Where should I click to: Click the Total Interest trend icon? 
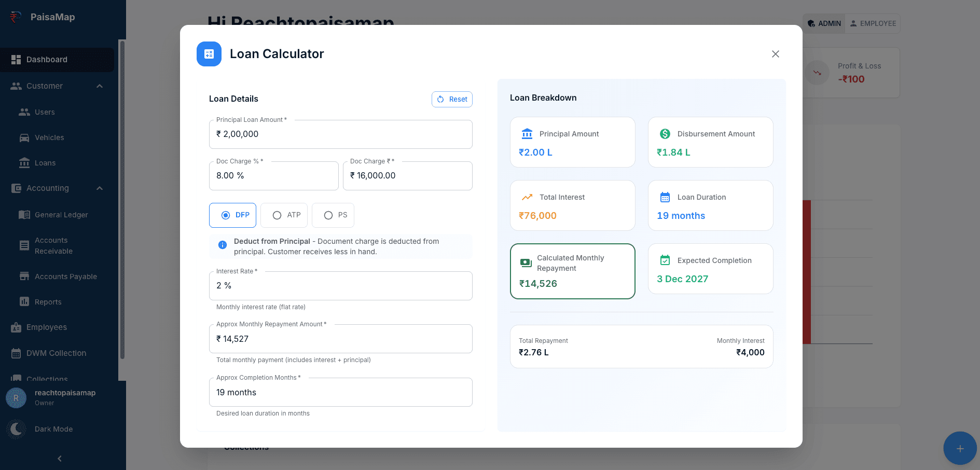coord(527,197)
